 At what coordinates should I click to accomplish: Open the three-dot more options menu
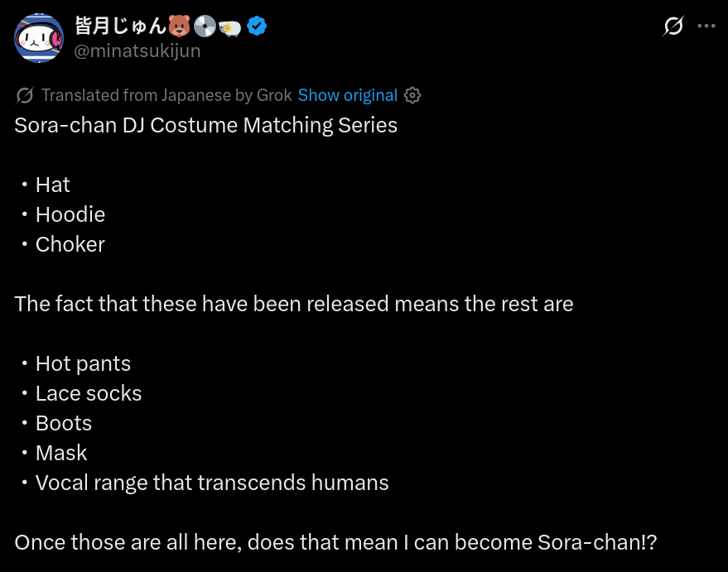706,26
